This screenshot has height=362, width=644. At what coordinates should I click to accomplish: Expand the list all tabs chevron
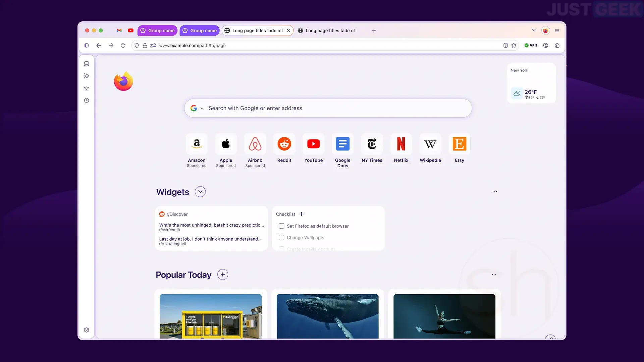[534, 31]
